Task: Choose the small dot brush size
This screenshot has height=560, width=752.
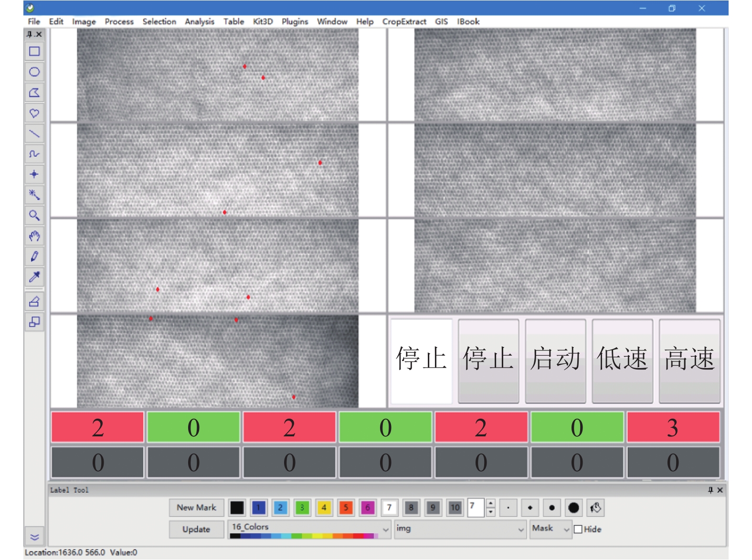Action: click(x=530, y=508)
